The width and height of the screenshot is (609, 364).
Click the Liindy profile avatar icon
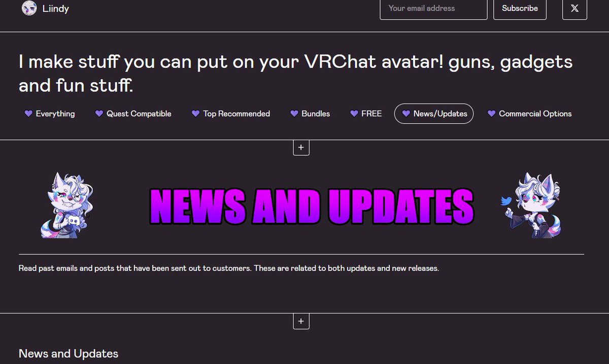pyautogui.click(x=29, y=8)
